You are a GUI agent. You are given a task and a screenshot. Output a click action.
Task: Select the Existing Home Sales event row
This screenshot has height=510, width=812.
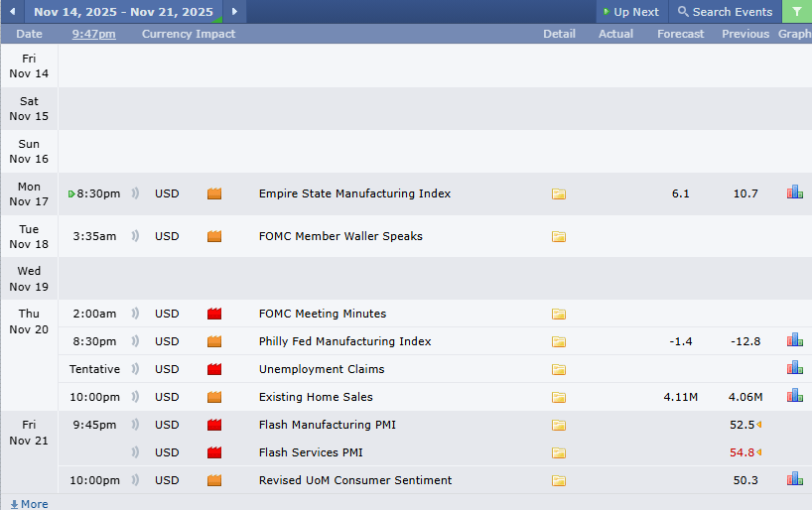316,397
